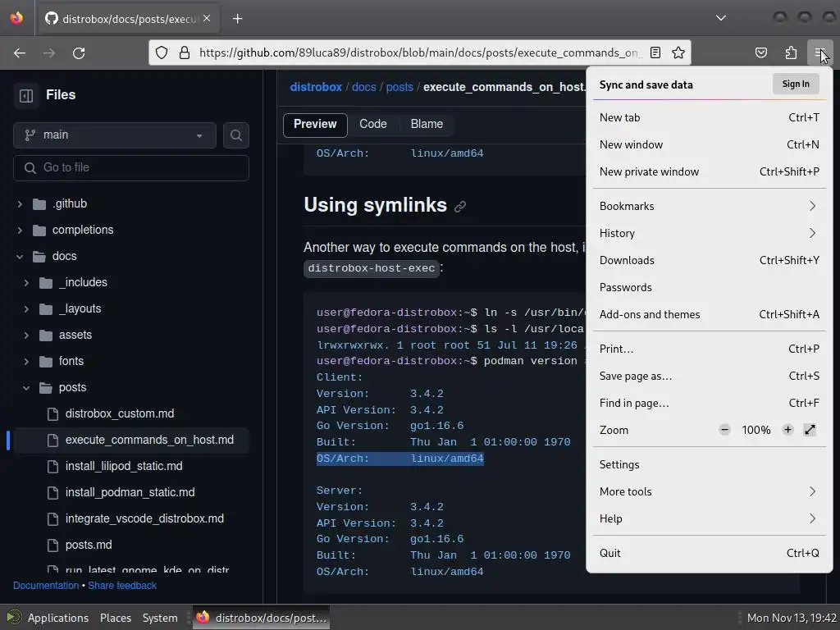
Task: Copy Using symlinks heading anchor link
Action: [x=460, y=207]
